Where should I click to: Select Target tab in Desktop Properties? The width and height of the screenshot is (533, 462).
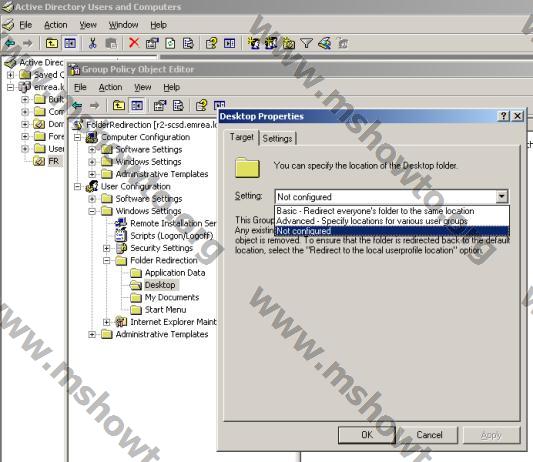[241, 137]
